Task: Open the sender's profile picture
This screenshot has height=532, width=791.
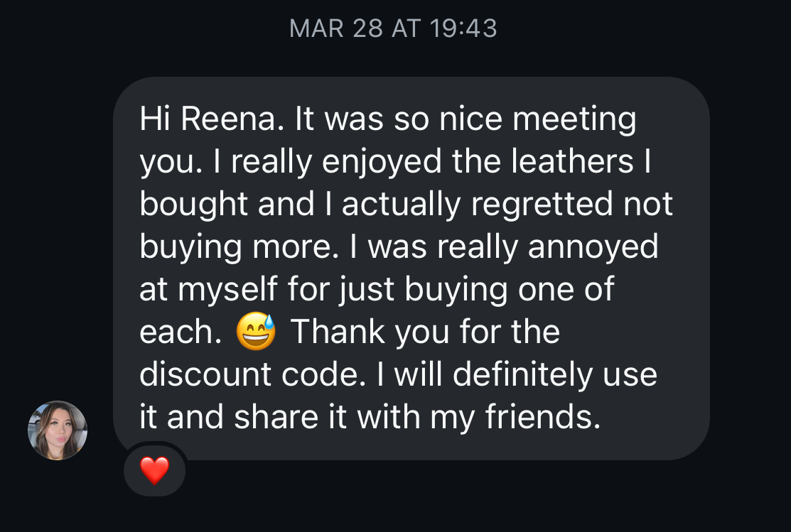Action: [x=58, y=430]
